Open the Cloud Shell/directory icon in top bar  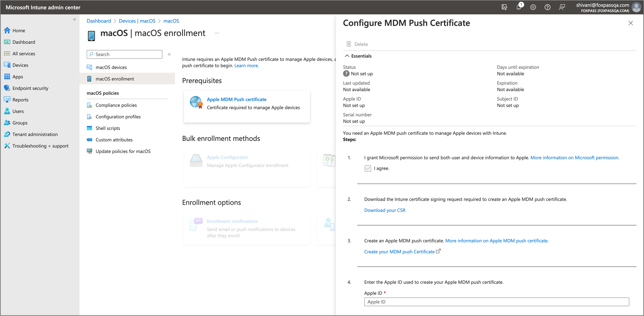tap(504, 7)
